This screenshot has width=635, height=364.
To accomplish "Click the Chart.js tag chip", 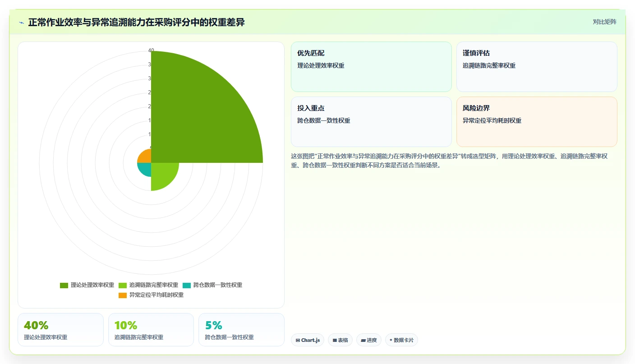I will pos(308,340).
